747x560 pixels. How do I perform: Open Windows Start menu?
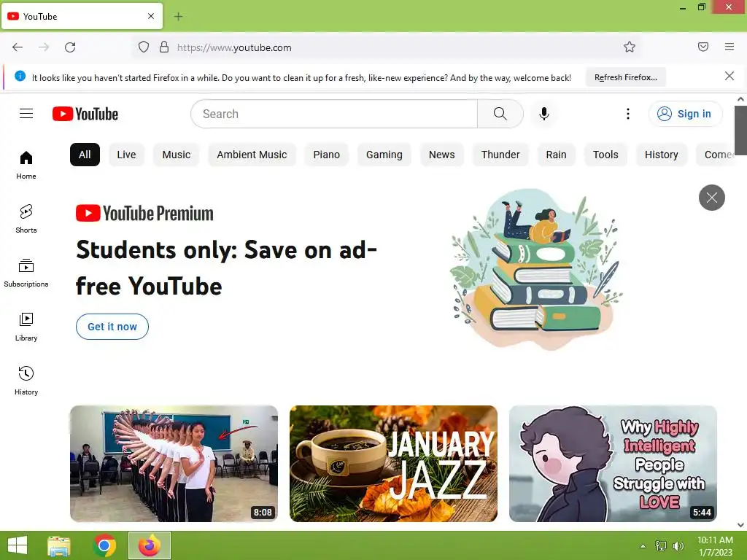tap(18, 545)
